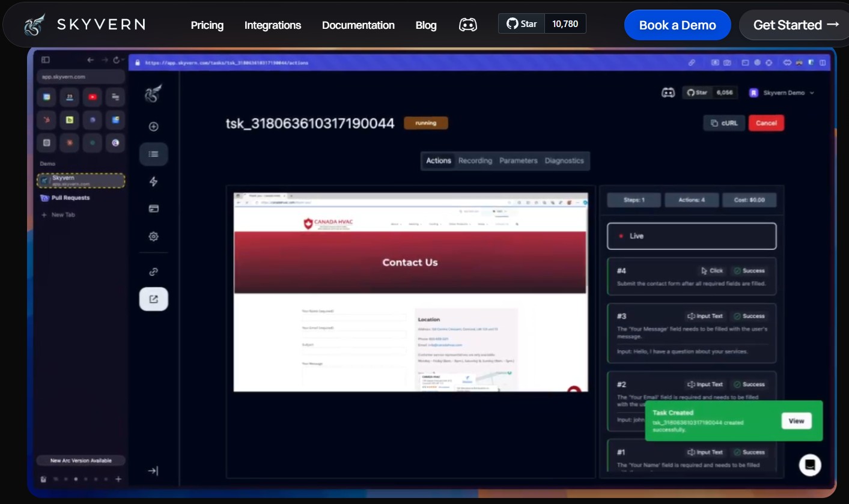Viewport: 849px width, 504px height.
Task: Open the pinned YouTube tile
Action: 93,97
